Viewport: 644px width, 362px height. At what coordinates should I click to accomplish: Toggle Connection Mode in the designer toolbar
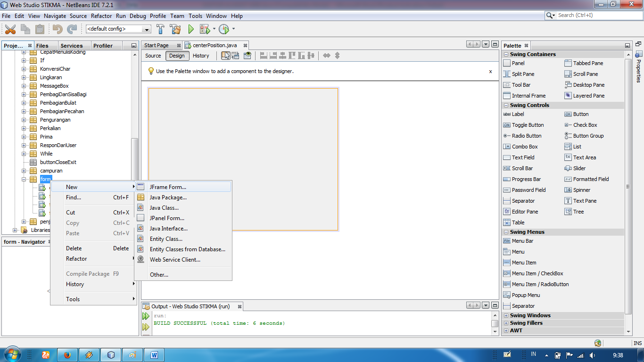(x=235, y=56)
